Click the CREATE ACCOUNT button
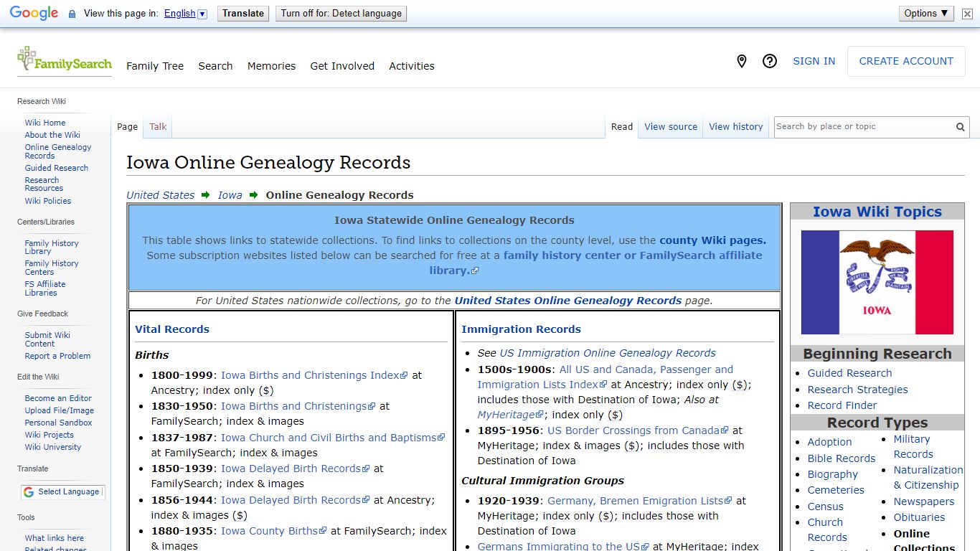 click(906, 61)
